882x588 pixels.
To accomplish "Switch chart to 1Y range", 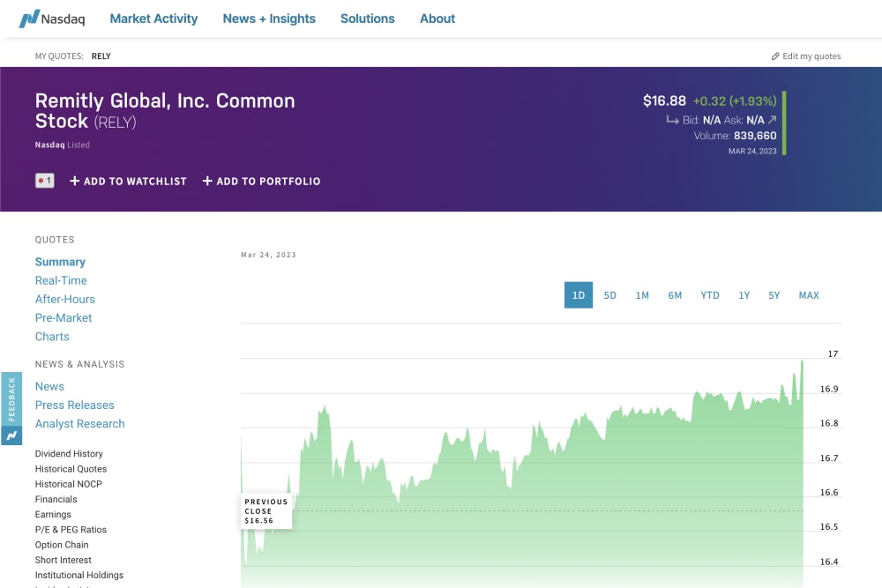I will pos(744,295).
